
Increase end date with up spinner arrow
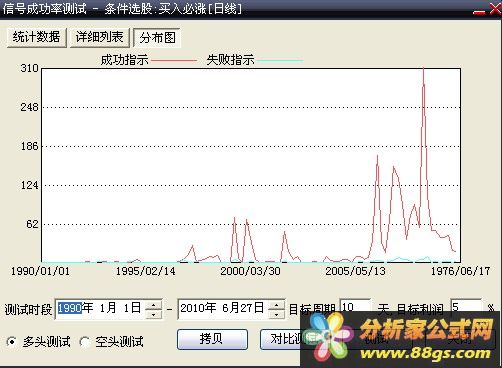tap(277, 305)
